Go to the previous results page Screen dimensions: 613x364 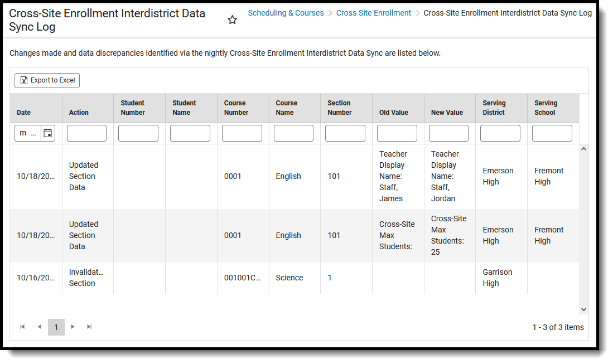[39, 327]
